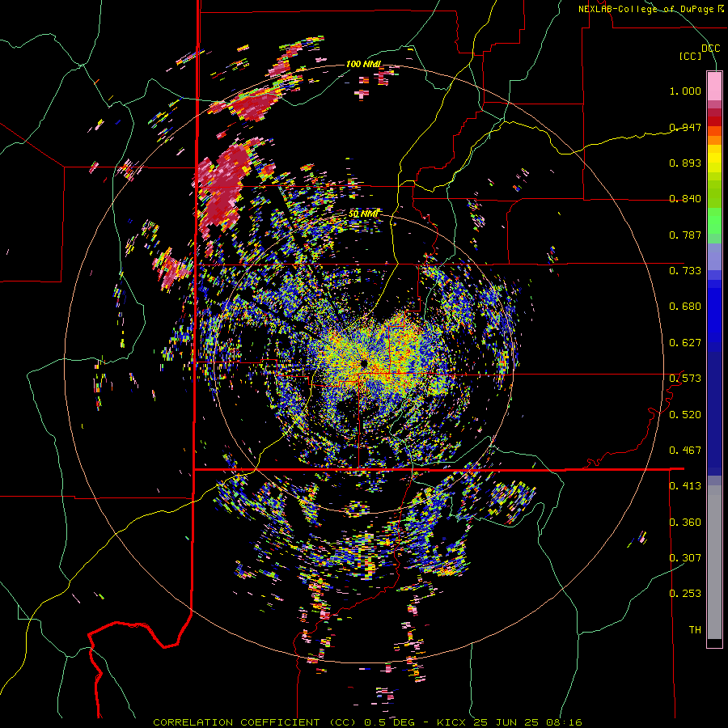Click the black radar site dot at center
Viewport: 728px width, 728px height.
pos(363,363)
